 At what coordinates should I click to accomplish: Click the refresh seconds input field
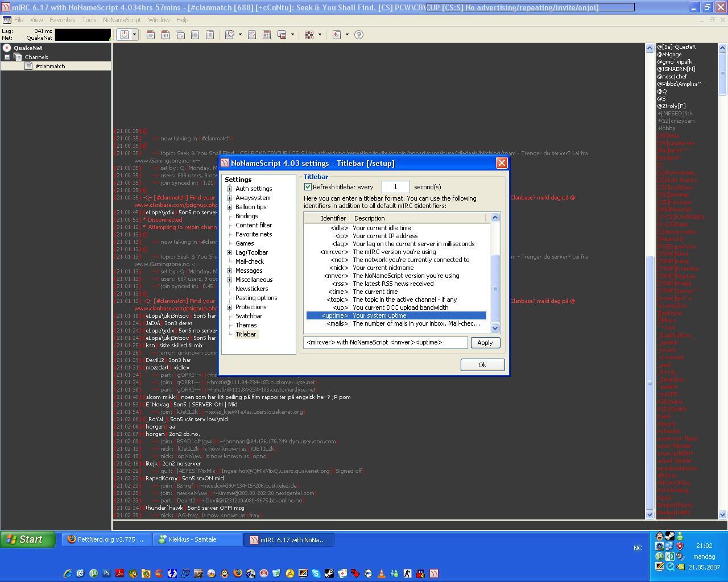click(395, 187)
